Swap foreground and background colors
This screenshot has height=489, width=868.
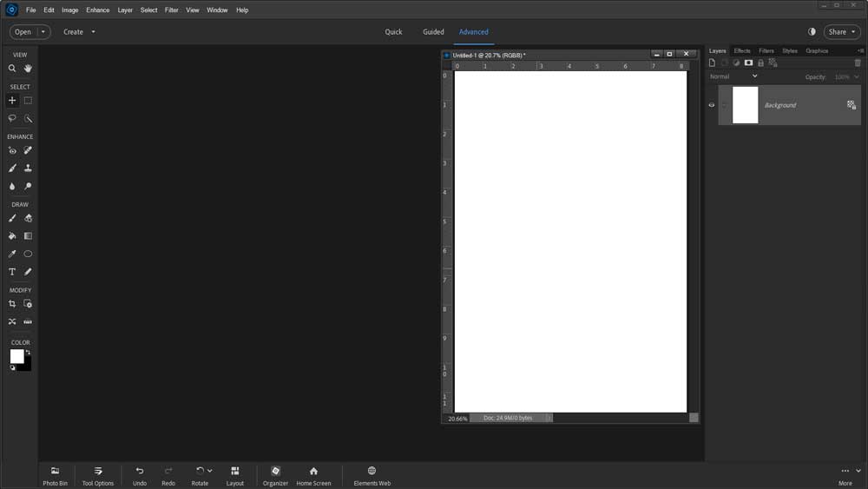[28, 353]
